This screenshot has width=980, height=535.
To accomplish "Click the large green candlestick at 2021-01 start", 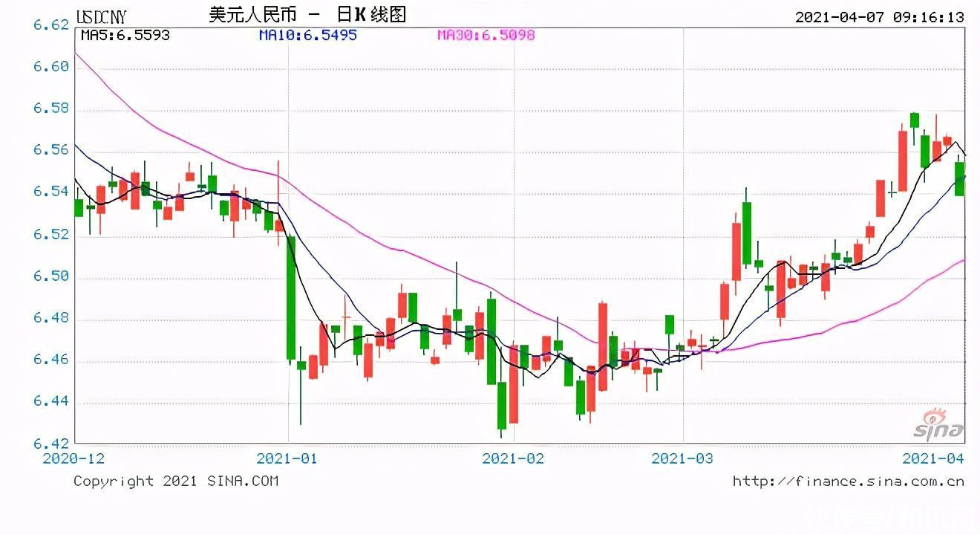I will click(x=291, y=297).
